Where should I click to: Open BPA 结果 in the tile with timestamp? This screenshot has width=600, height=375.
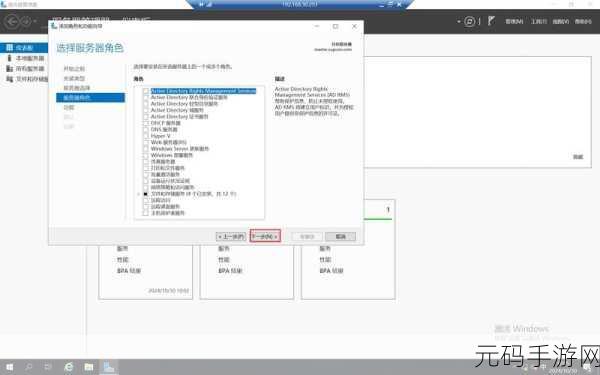pyautogui.click(x=129, y=271)
